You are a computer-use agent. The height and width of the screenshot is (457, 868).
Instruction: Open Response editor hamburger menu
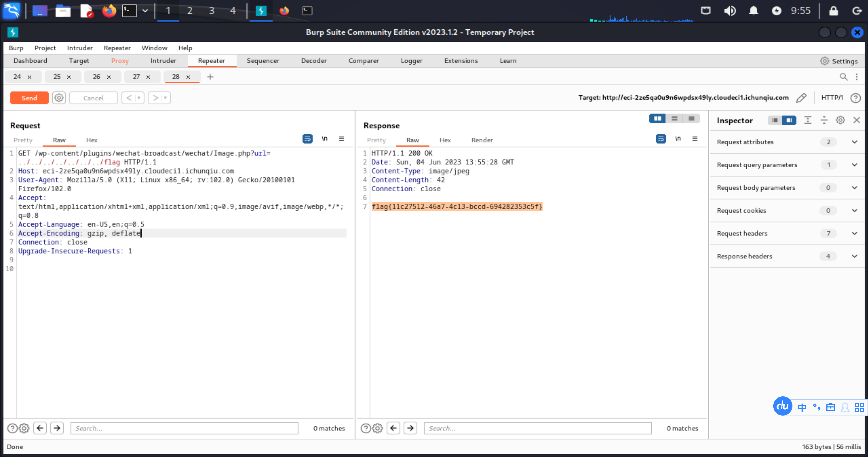pos(695,139)
